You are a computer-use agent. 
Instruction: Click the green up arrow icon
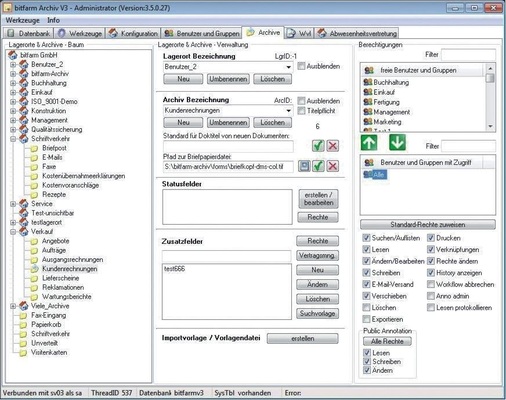tap(369, 143)
